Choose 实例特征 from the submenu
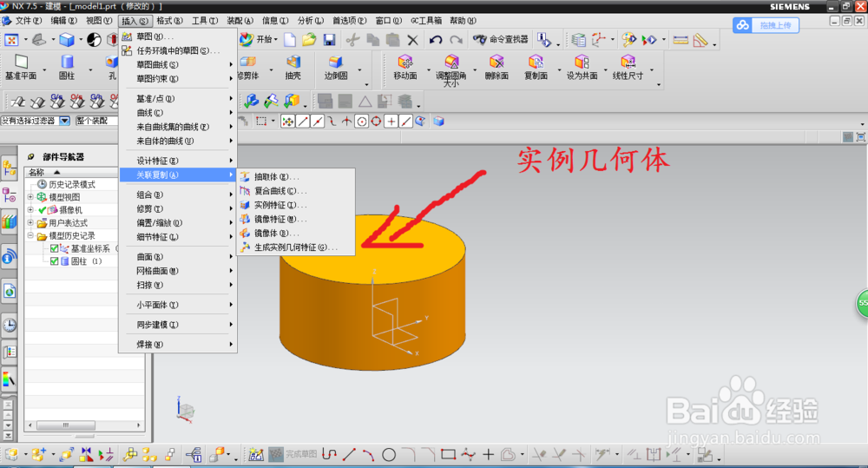The image size is (868, 468). pos(296,205)
